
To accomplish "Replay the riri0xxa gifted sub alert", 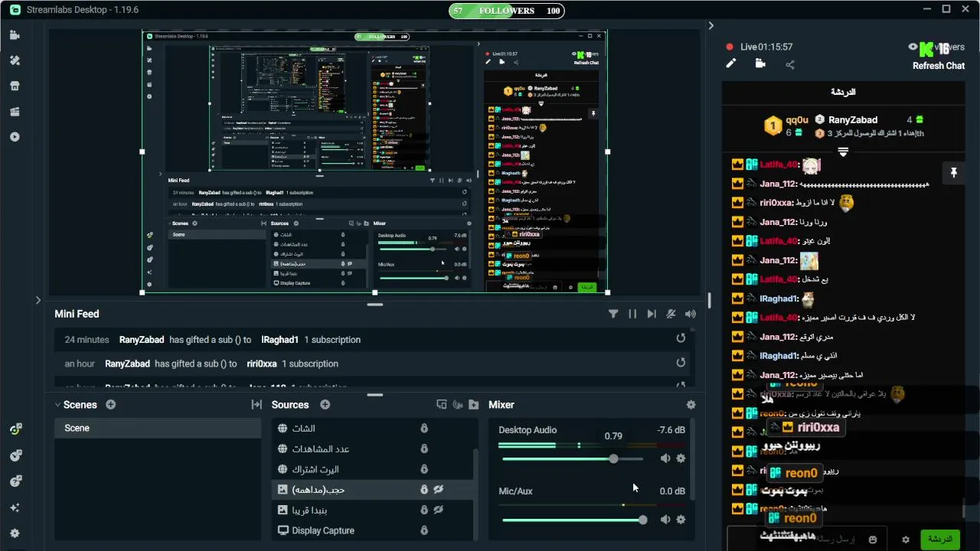I will point(681,364).
